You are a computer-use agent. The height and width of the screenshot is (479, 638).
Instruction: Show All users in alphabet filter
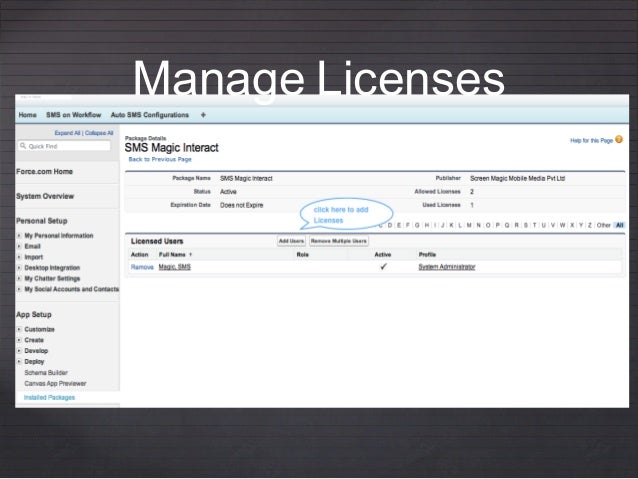(x=619, y=225)
